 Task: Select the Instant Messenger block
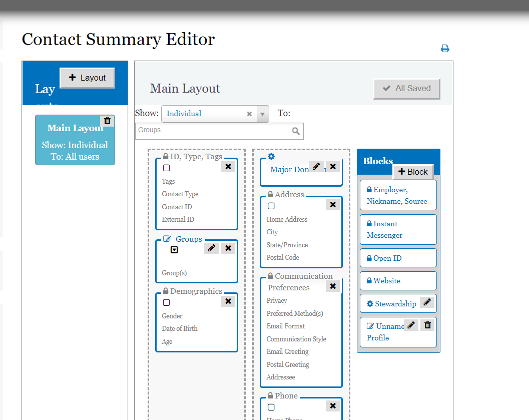coord(398,230)
